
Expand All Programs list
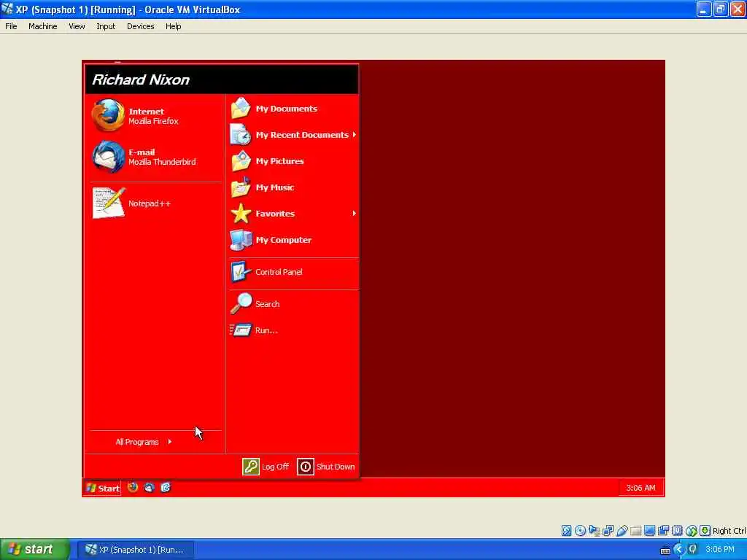coord(144,442)
